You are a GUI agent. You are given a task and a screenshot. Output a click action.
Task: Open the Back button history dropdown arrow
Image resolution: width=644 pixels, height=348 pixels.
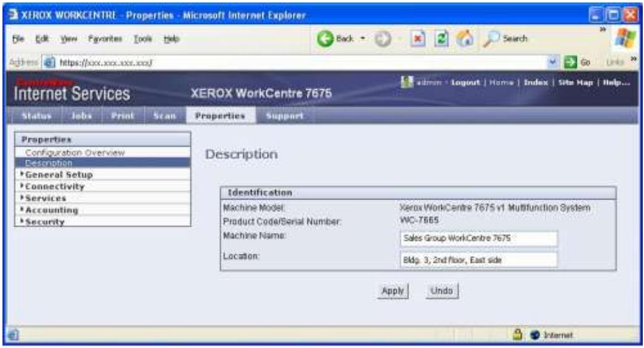point(362,39)
